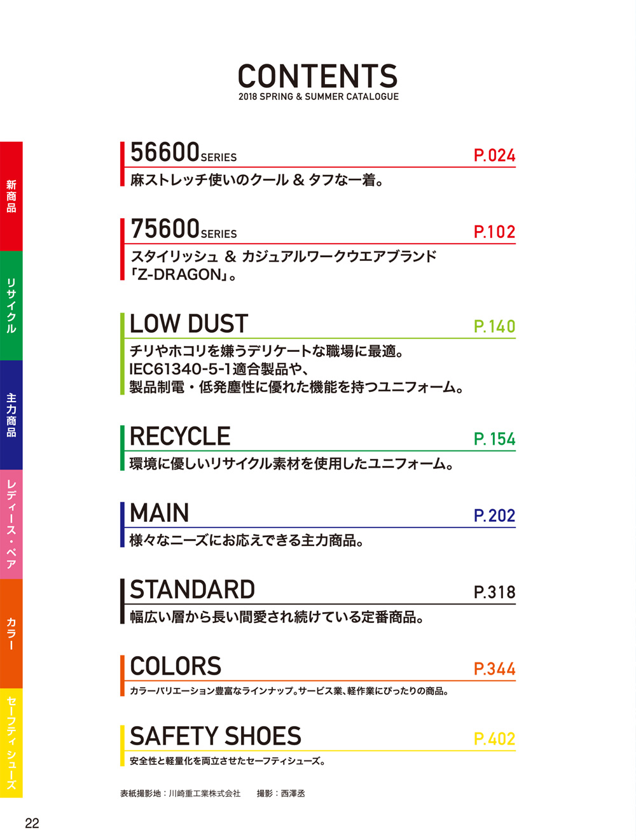Select the orange カラー side tab

pos(11,634)
